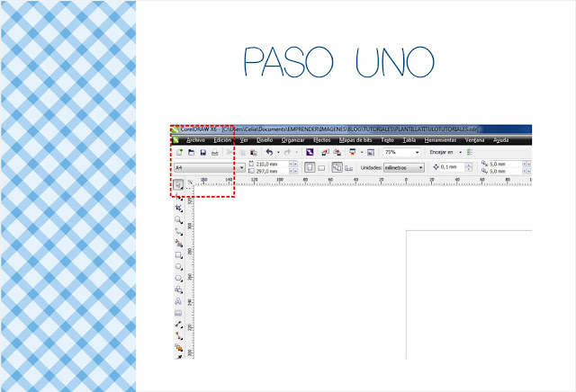Expand the Application launcher dropdown arrow
Image resolution: width=576 pixels, height=392 pixels.
click(362, 152)
